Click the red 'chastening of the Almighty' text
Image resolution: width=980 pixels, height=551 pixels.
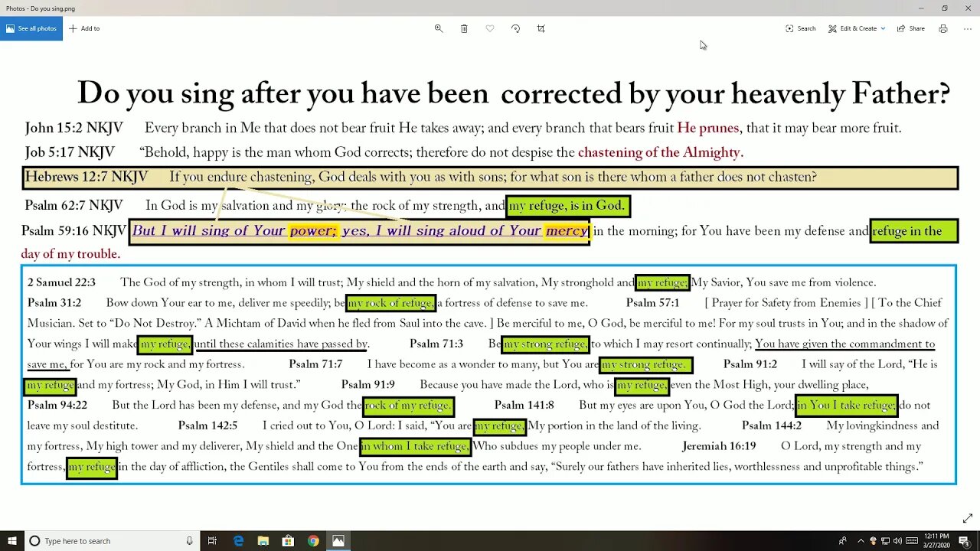click(x=661, y=152)
